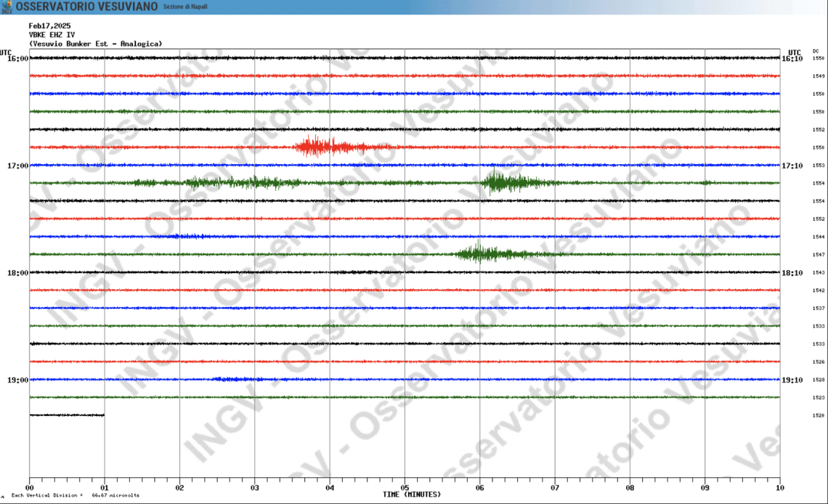
Task: Click the long green tremor near minute 03
Action: [x=240, y=182]
